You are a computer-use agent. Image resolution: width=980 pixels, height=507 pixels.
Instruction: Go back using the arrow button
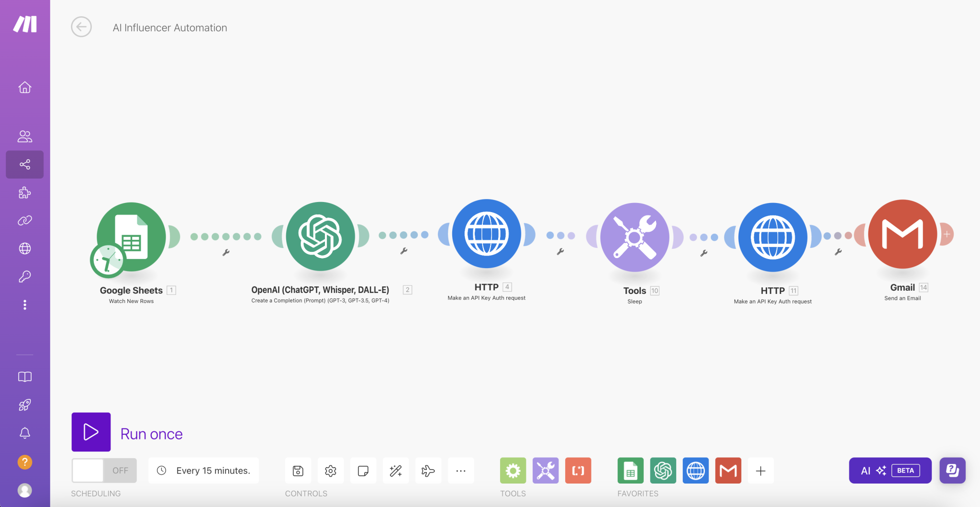81,27
